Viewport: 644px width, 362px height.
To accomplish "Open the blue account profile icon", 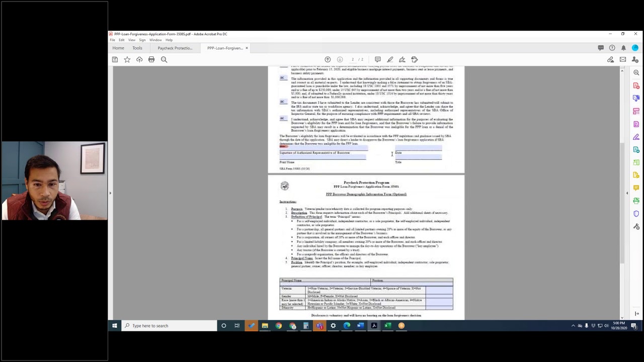I will 635,48.
